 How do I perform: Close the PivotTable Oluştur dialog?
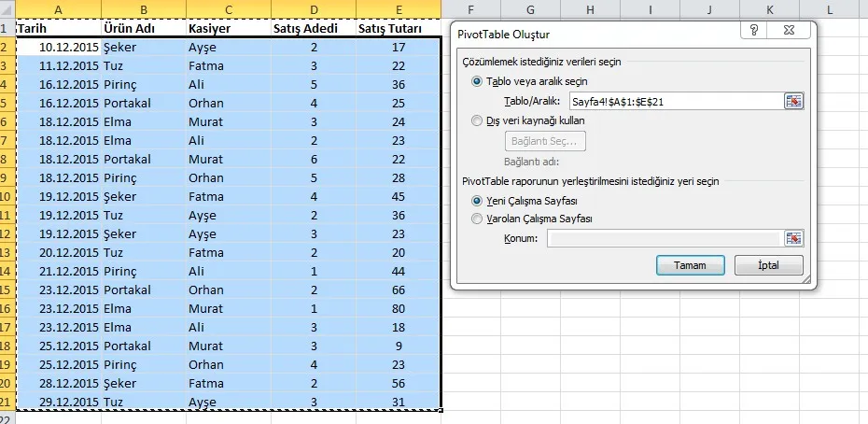coord(790,33)
